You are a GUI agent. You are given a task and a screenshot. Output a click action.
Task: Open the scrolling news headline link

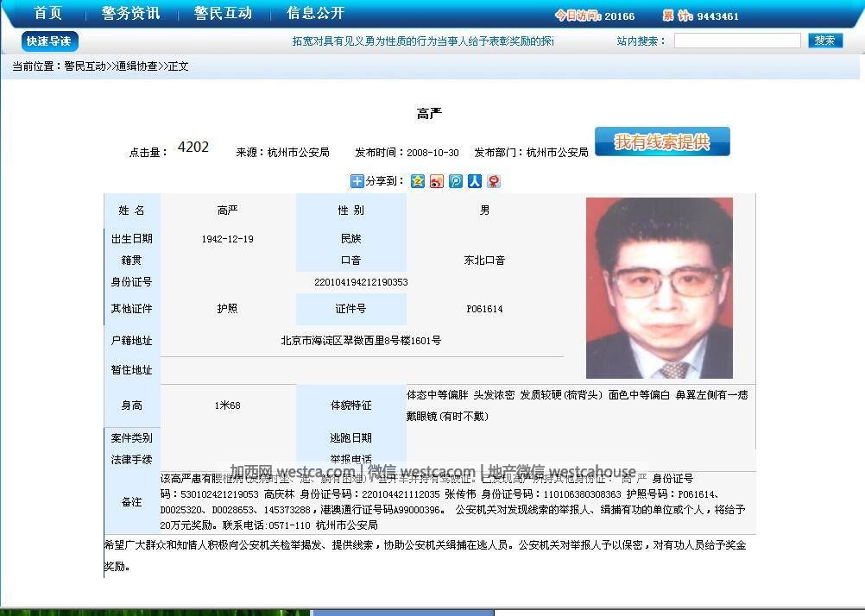422,41
